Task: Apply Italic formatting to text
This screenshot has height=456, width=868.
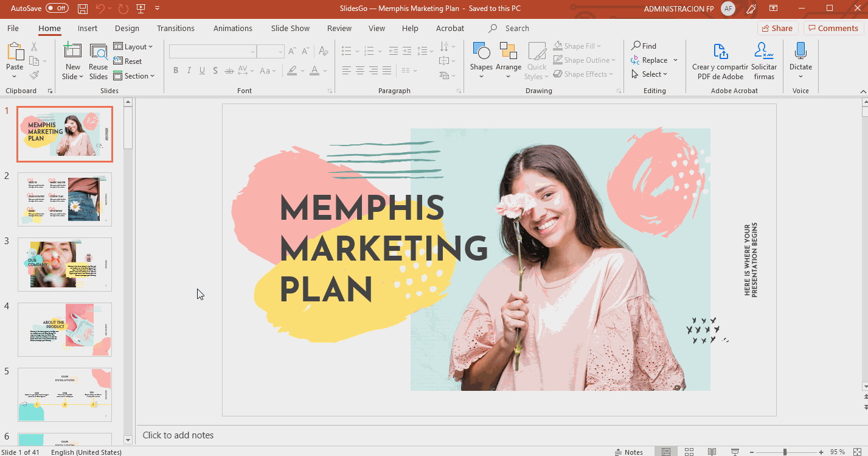Action: pyautogui.click(x=189, y=71)
